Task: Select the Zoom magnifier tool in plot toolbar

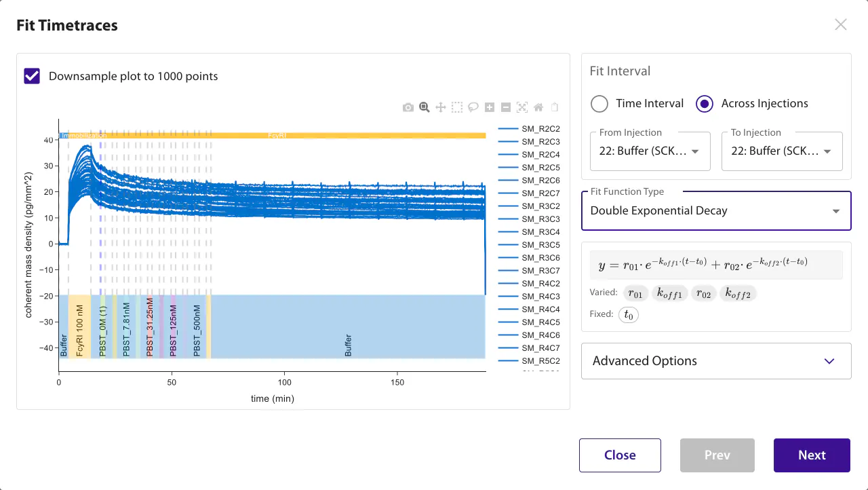Action: (424, 107)
